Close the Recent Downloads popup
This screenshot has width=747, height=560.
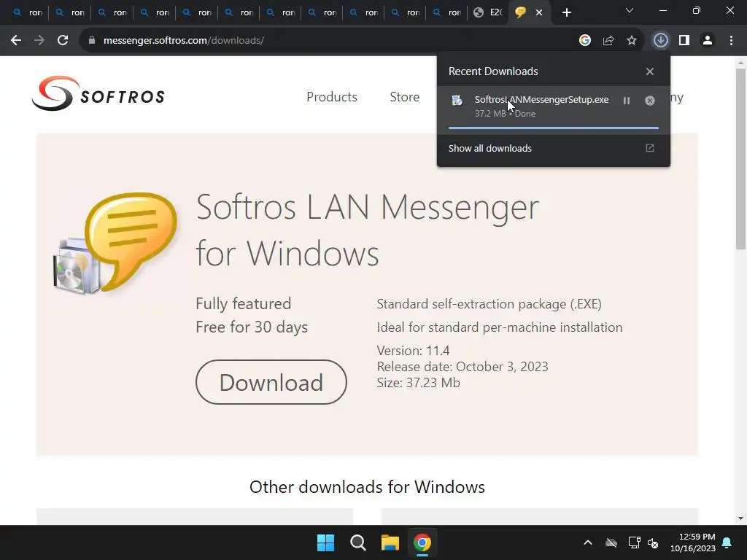650,71
